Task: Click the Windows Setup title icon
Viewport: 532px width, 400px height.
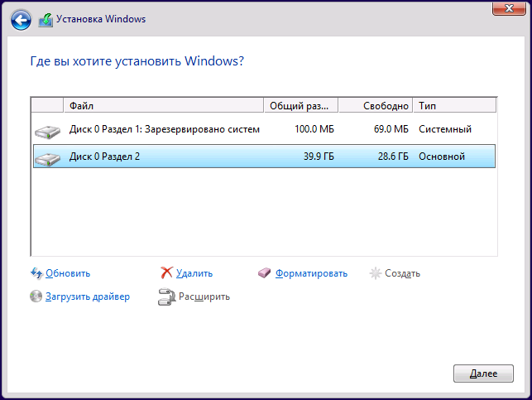Action: click(46, 19)
